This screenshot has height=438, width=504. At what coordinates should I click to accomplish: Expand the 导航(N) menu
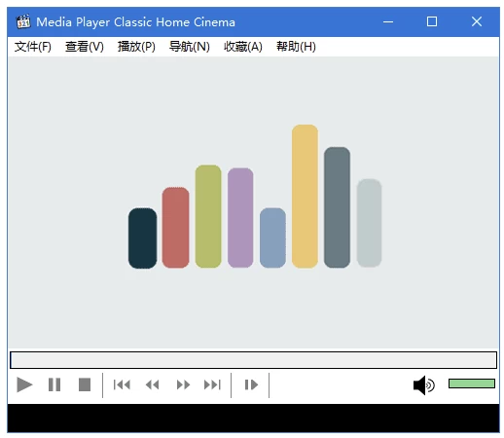(190, 47)
